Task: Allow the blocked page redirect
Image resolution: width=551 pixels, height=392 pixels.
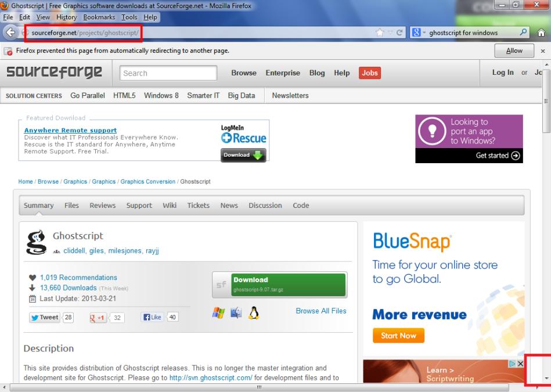Action: [x=514, y=51]
